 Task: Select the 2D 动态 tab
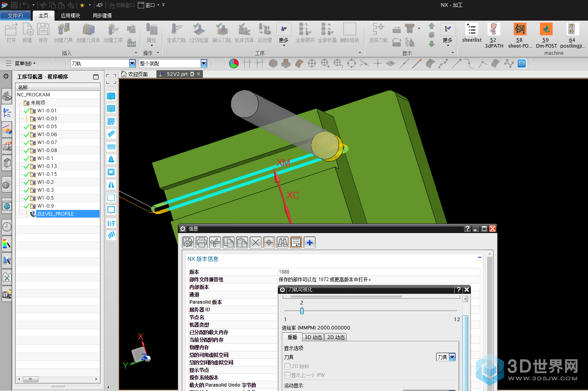coord(336,337)
